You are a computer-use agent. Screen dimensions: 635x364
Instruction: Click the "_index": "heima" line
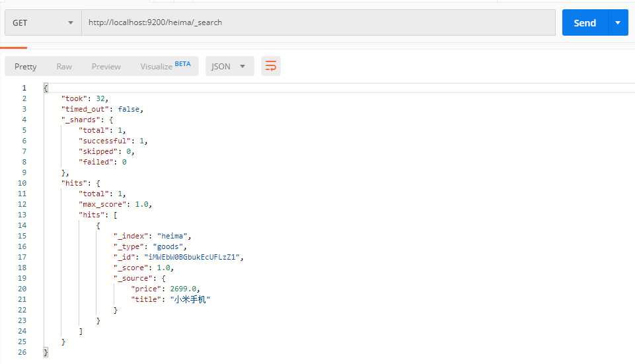point(152,236)
